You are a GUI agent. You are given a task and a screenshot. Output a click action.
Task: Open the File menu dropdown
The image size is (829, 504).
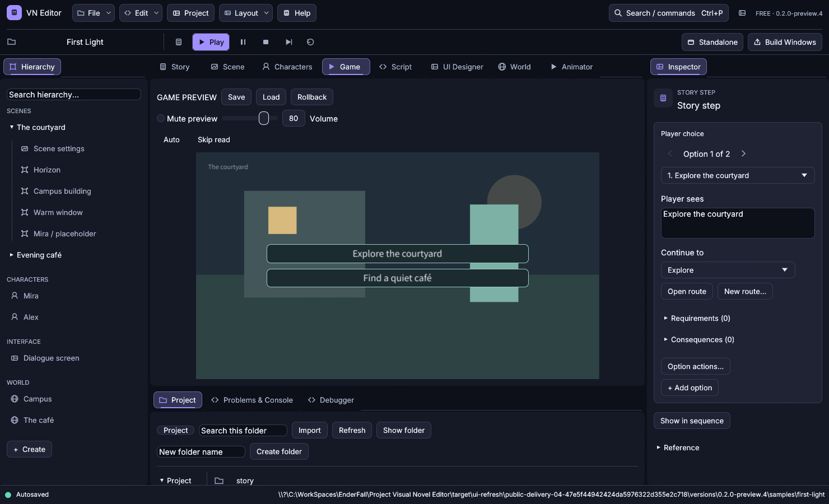point(94,13)
